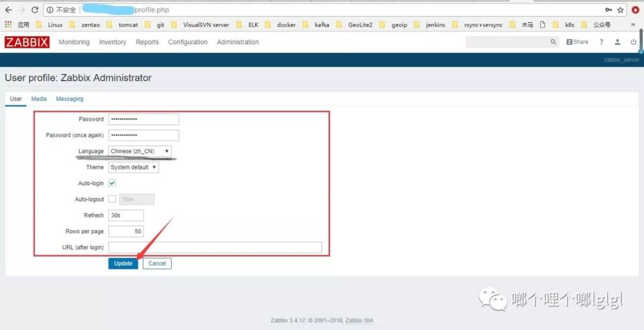
Task: Open the VisualSVN server bookmark folder
Action: click(x=200, y=24)
